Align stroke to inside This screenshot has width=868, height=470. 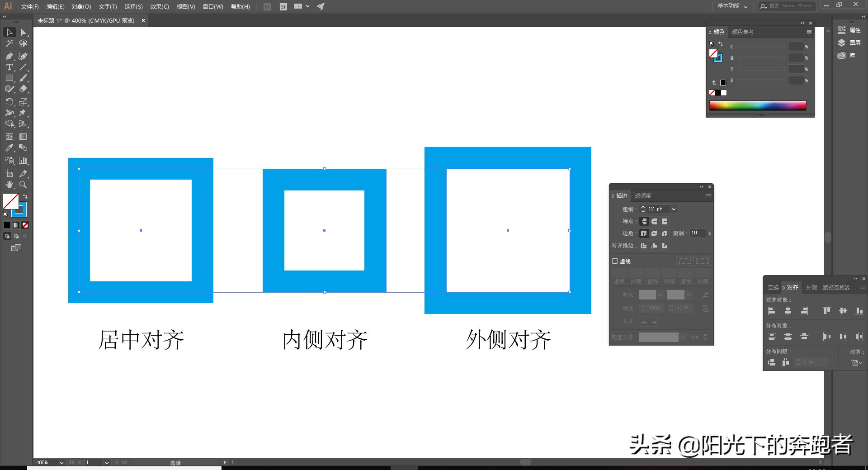pyautogui.click(x=654, y=246)
